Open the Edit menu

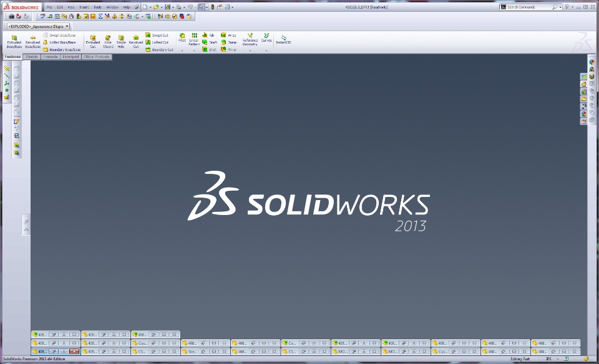click(60, 7)
